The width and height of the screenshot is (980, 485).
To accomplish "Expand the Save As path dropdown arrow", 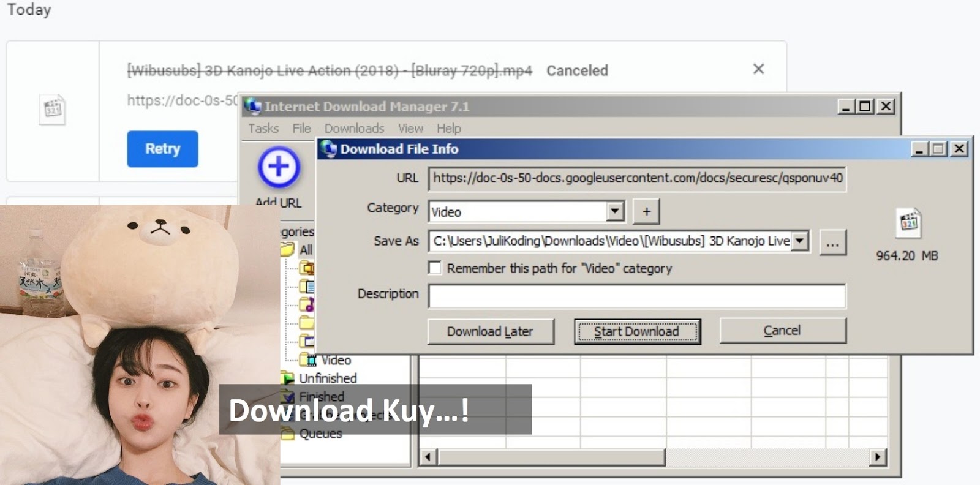I will (799, 241).
